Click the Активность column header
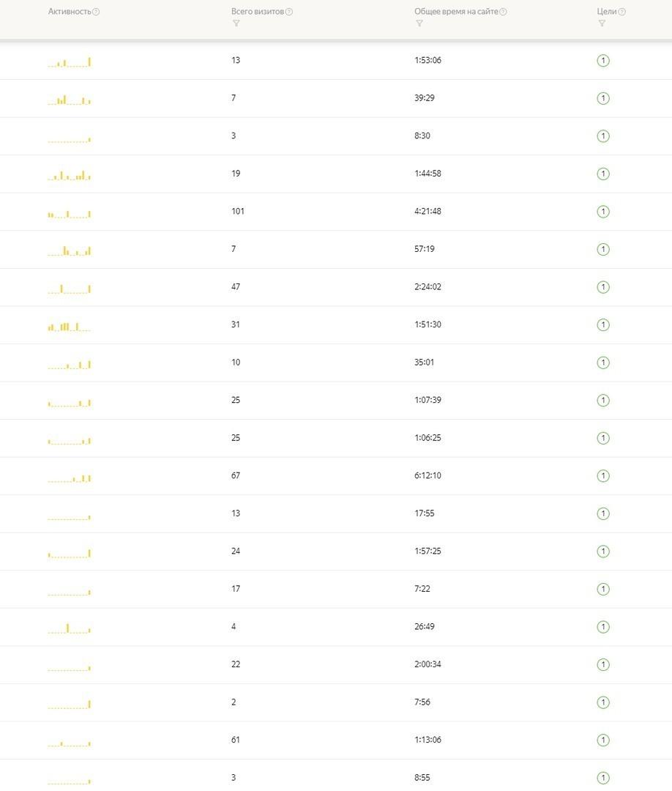This screenshot has width=672, height=791. pyautogui.click(x=70, y=12)
